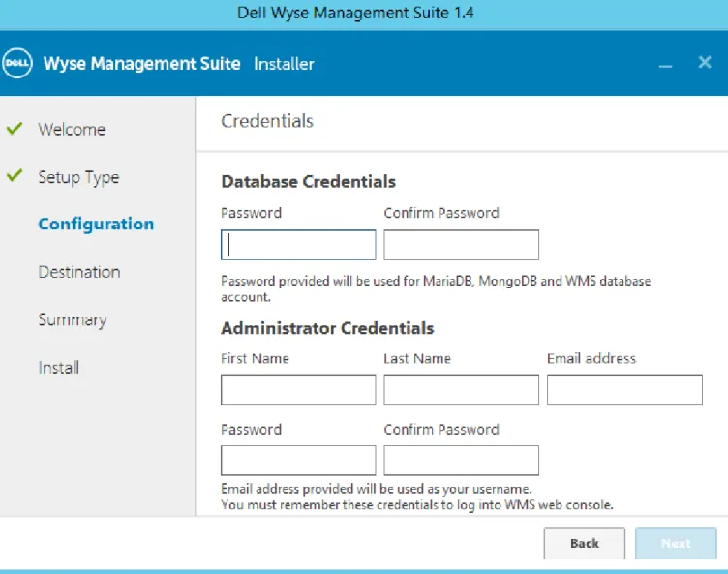Select the Destination step

(79, 272)
